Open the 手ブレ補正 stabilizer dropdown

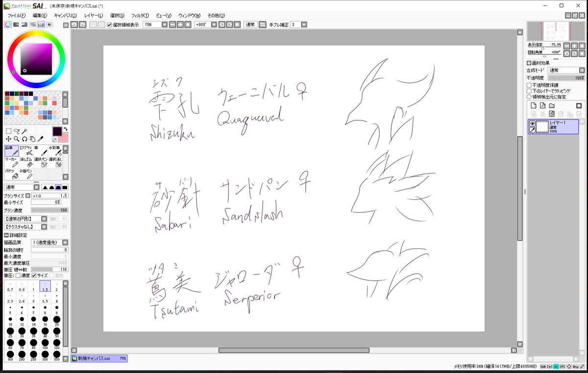click(304, 25)
